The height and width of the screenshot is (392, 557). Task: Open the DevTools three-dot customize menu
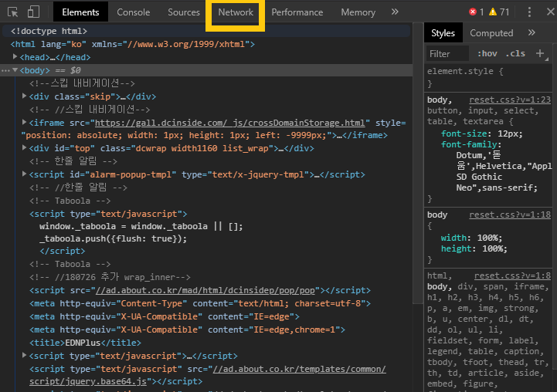(529, 12)
